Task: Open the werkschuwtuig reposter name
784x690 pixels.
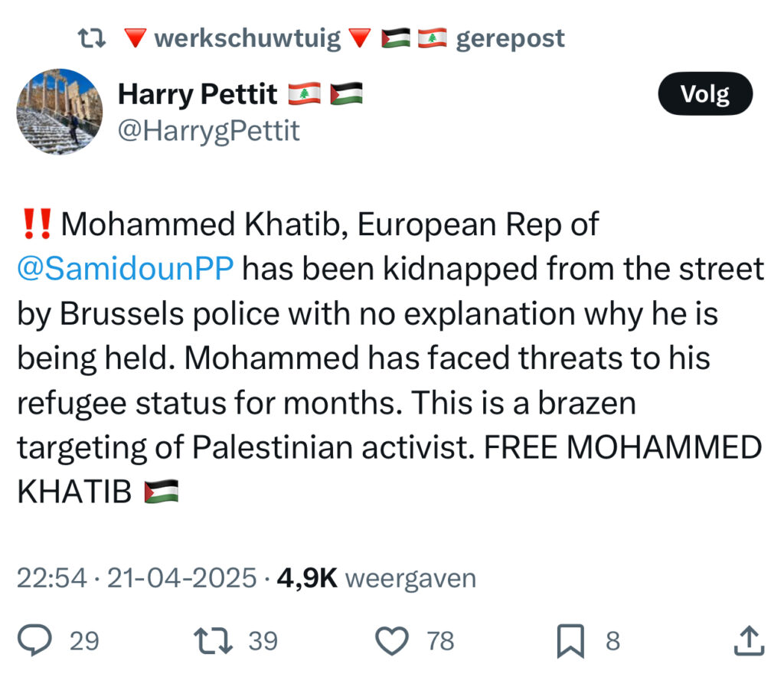Action: [247, 38]
